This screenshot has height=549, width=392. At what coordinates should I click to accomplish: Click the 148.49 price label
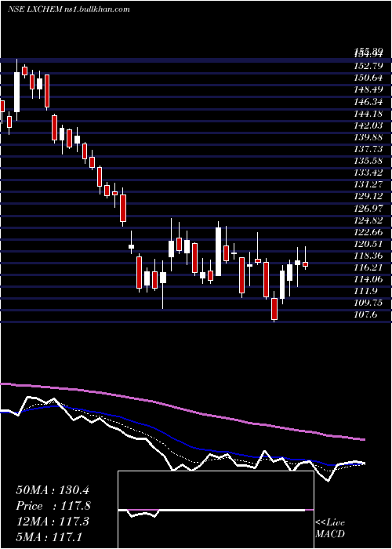[x=368, y=89]
